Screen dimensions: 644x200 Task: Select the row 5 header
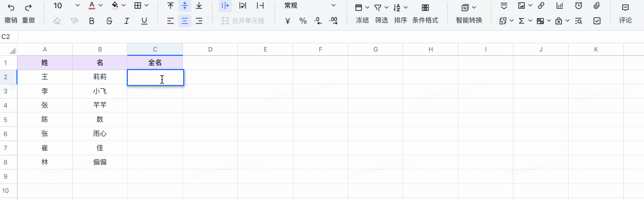click(x=6, y=119)
